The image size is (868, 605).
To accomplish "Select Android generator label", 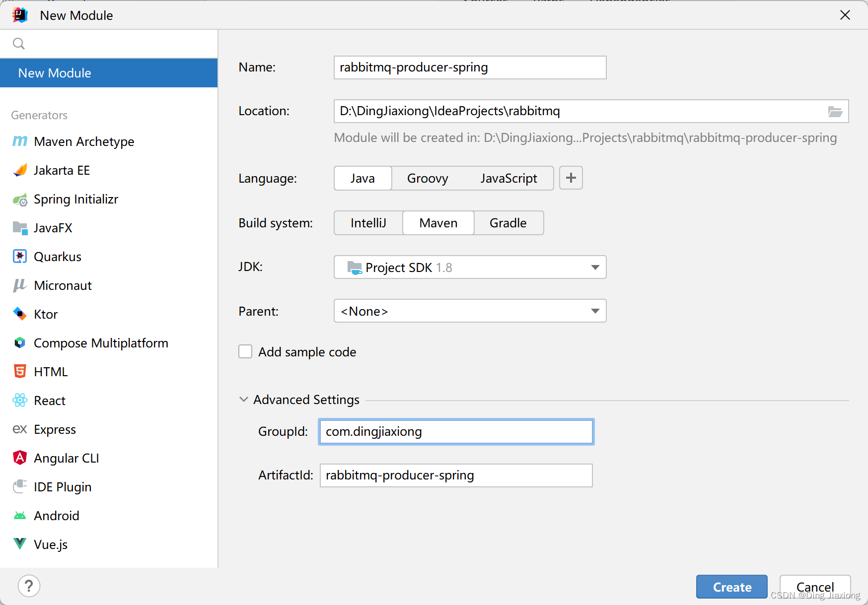I will tap(57, 516).
